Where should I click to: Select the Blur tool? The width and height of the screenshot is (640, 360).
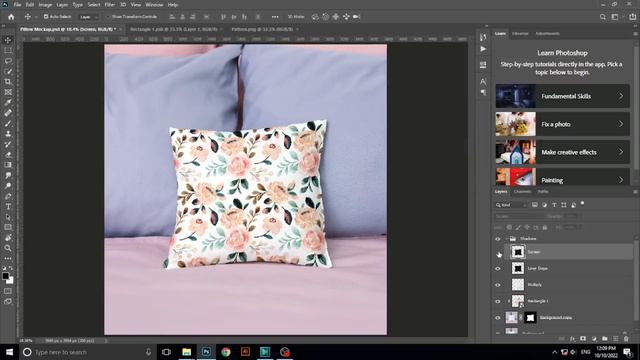point(8,176)
